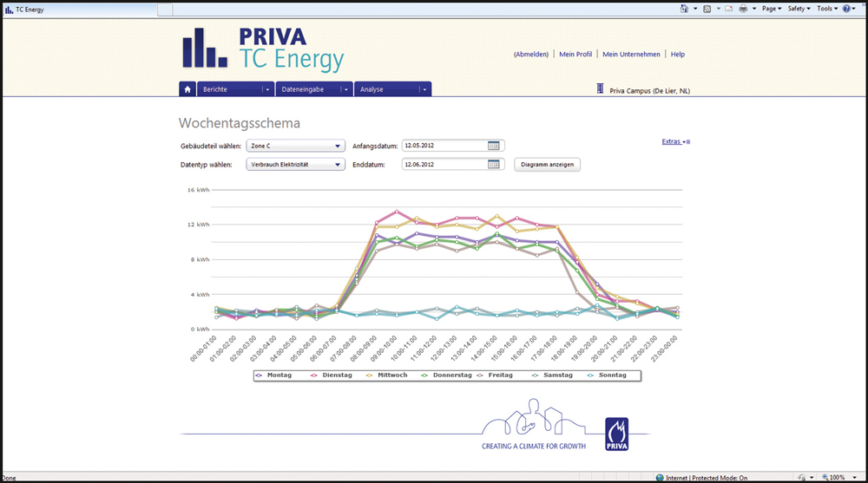Click the 00:00-01:00 x-axis label
Image resolution: width=868 pixels, height=483 pixels.
pyautogui.click(x=203, y=349)
